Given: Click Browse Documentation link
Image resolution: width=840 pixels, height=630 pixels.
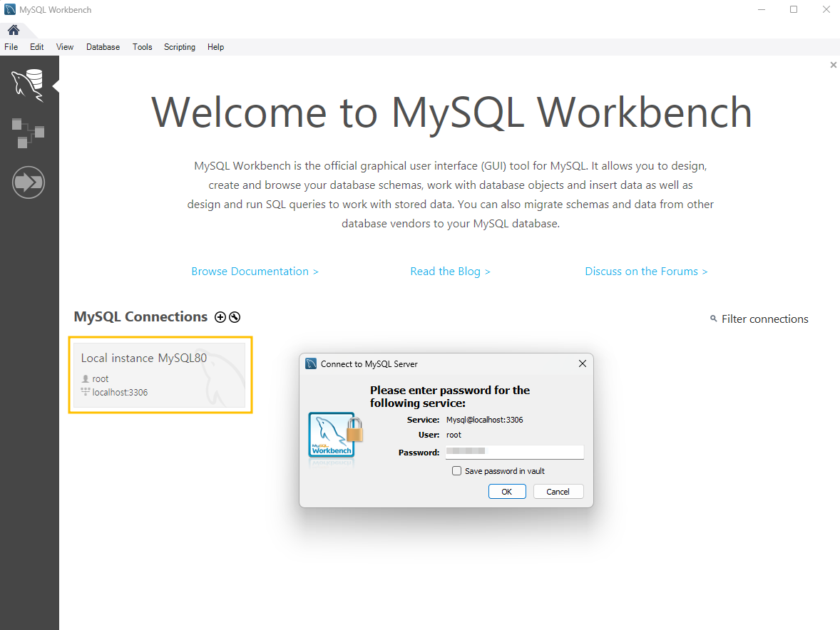Looking at the screenshot, I should (x=255, y=272).
